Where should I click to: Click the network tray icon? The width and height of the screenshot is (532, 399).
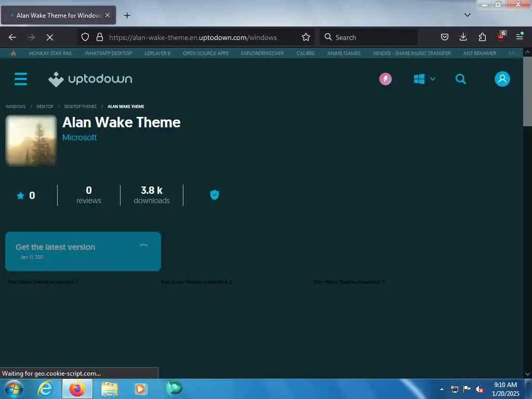click(x=454, y=389)
